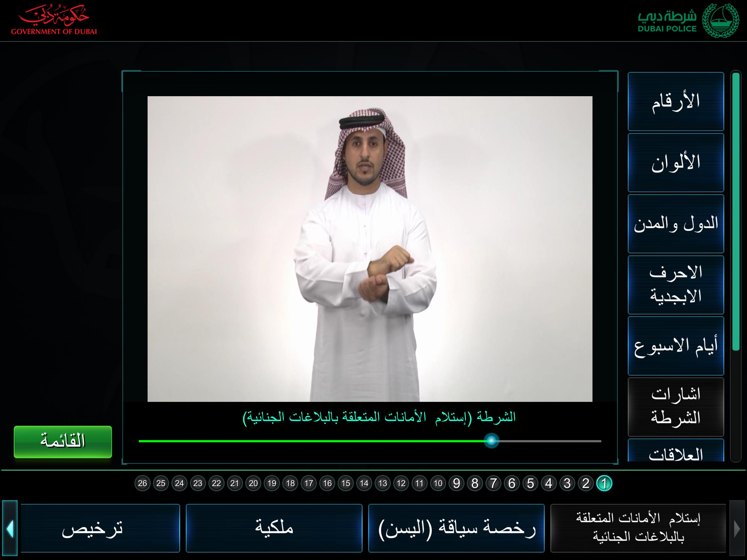This screenshot has width=747, height=560.
Task: Jump to page 11 circle
Action: click(x=419, y=483)
